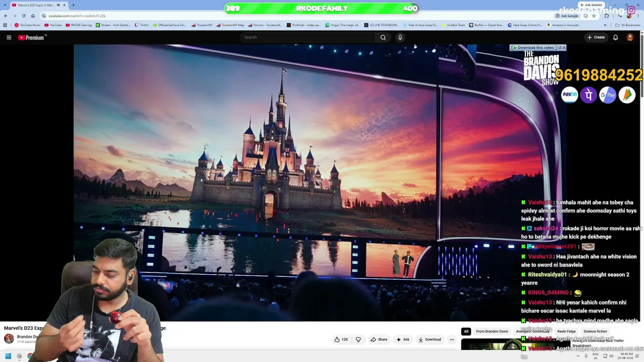Select the From Brandon Davis chip

(492, 331)
